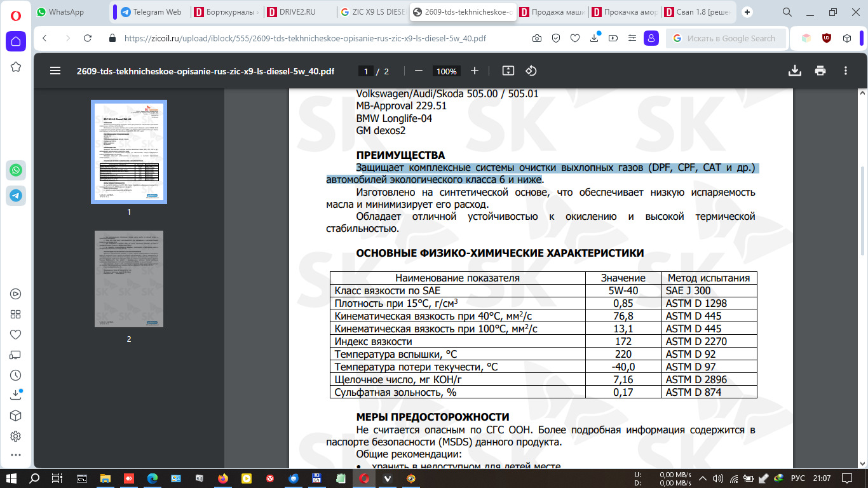Go forward to next page
This screenshot has width=868, height=488.
click(66, 38)
